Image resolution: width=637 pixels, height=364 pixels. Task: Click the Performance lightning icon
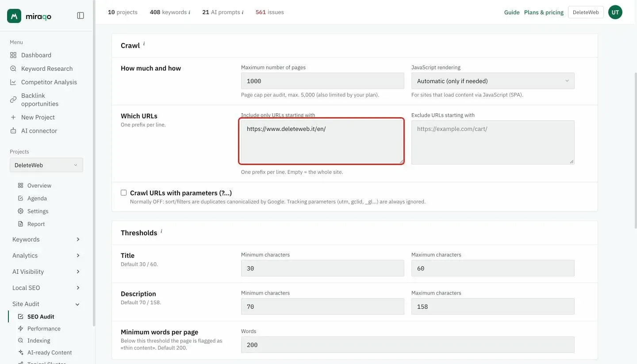point(20,329)
